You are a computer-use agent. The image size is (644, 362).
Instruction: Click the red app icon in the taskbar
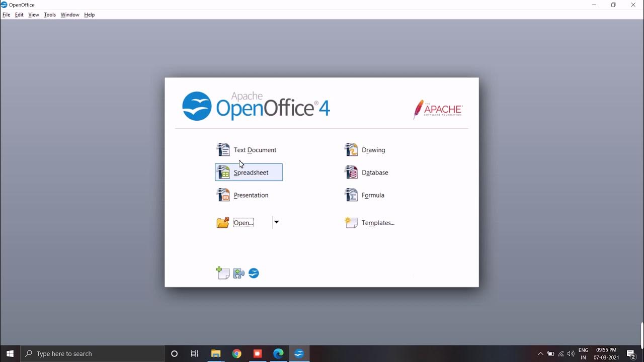pos(258,353)
